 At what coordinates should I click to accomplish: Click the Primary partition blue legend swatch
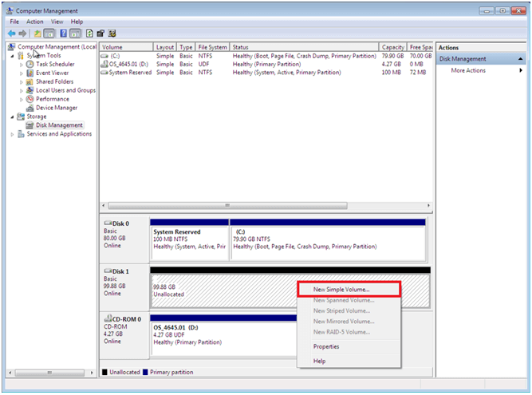(145, 373)
